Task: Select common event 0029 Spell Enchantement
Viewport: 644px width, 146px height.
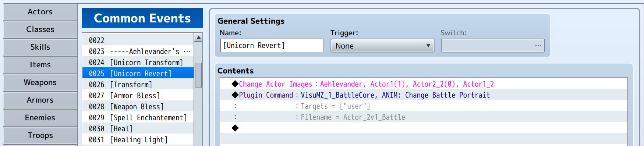Action: coord(138,117)
